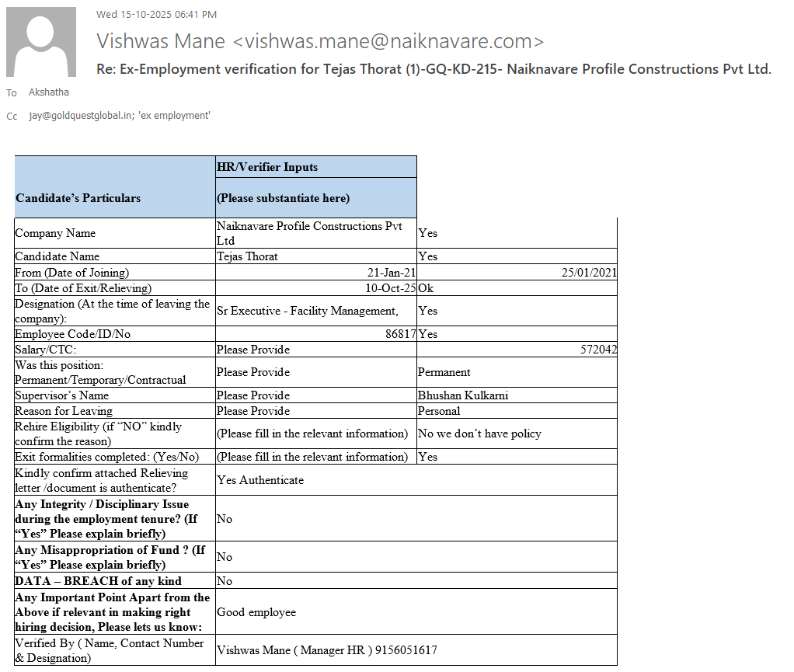Click No in Integrity/Disciplinary Issue row
The image size is (794, 672).
(x=416, y=518)
